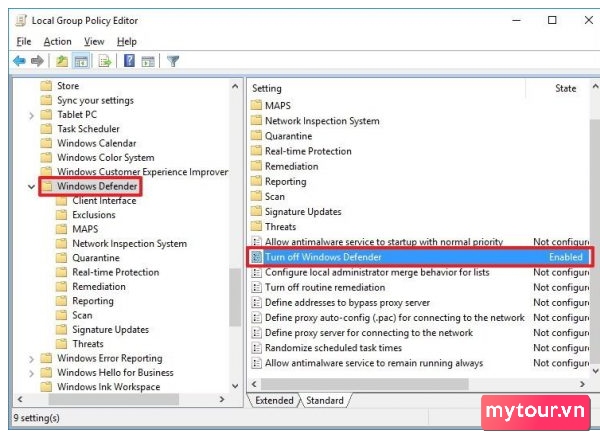Screen dimensions: 600x442
Task: Collapse the Windows Defender tree node
Action: click(x=31, y=187)
